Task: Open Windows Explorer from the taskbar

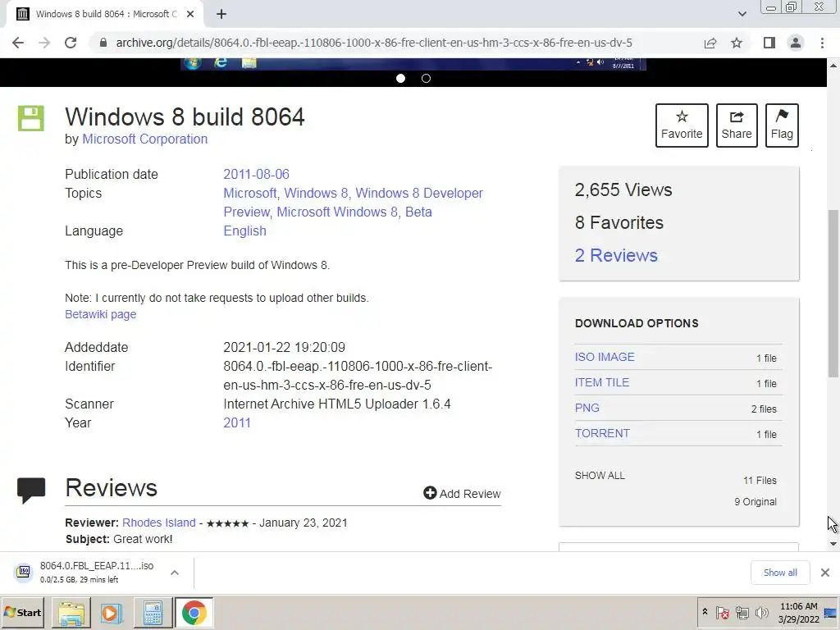Action: tap(72, 613)
